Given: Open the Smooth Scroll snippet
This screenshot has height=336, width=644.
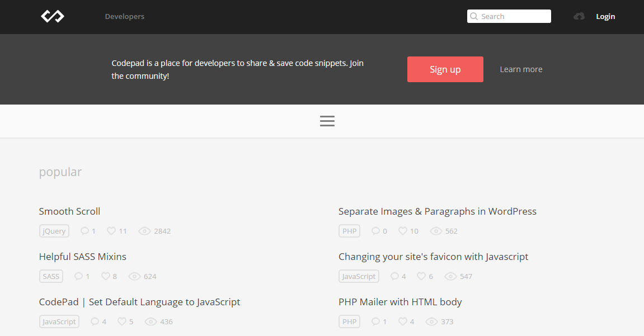Looking at the screenshot, I should click(69, 211).
